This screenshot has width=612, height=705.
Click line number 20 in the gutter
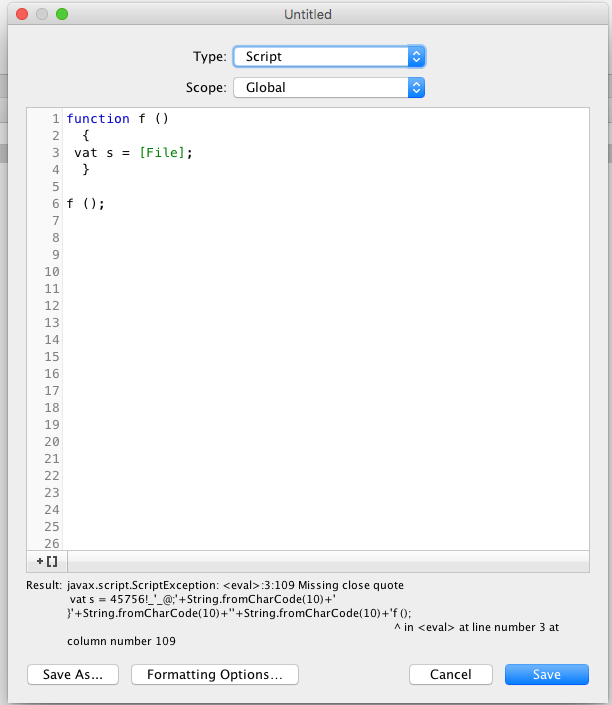click(x=52, y=442)
